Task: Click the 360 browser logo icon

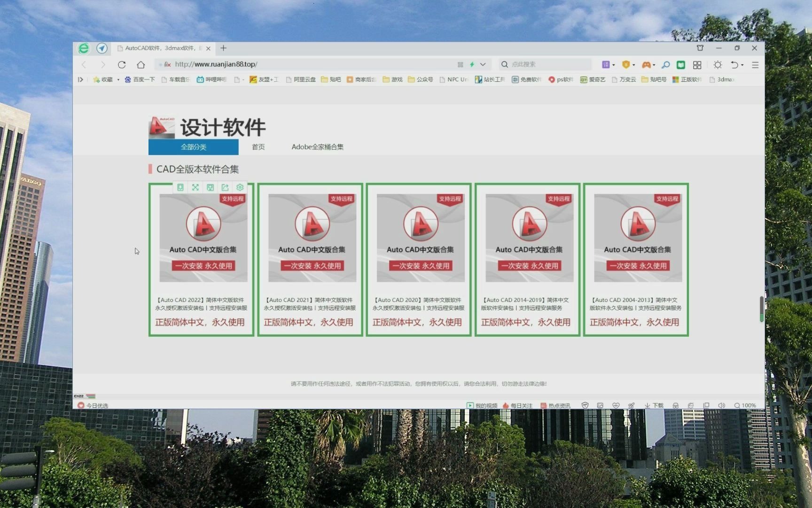Action: click(84, 48)
